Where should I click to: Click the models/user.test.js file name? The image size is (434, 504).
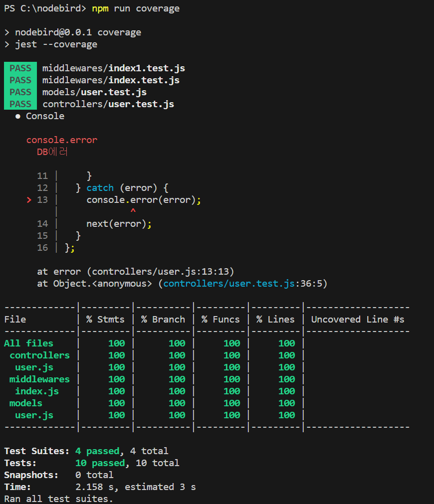pos(94,92)
